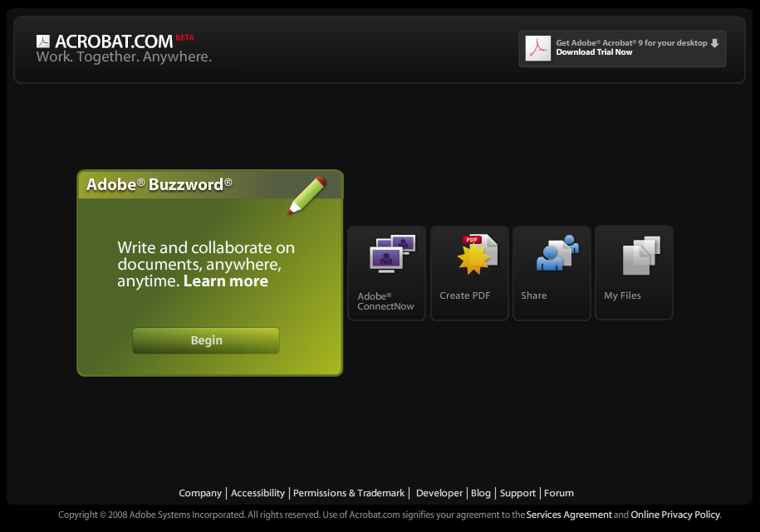The width and height of the screenshot is (760, 532).
Task: Click the Adobe Buzzword card title
Action: [159, 184]
